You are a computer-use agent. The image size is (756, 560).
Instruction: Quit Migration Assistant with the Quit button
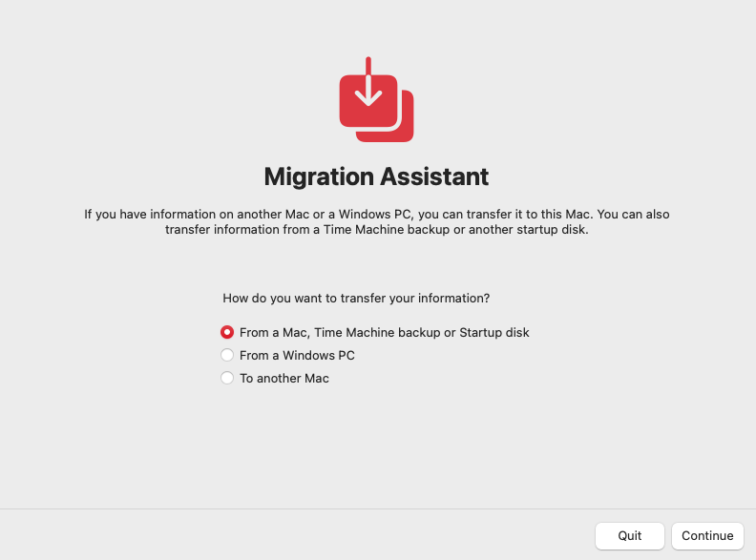point(630,535)
